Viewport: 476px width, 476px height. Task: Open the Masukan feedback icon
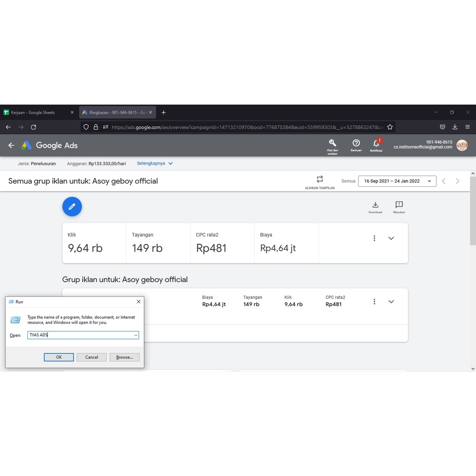399,207
